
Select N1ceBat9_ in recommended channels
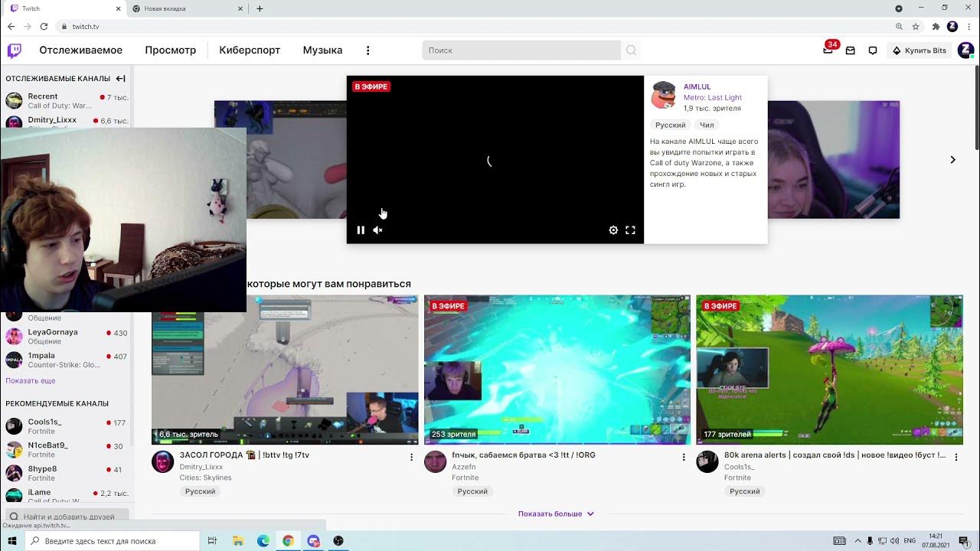tap(67, 450)
